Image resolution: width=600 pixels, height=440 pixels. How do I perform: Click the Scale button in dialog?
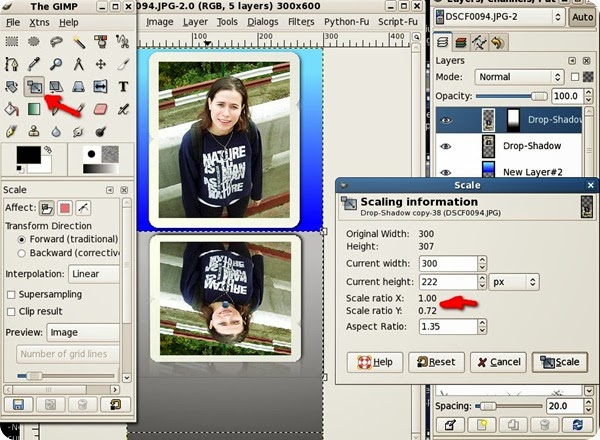559,362
